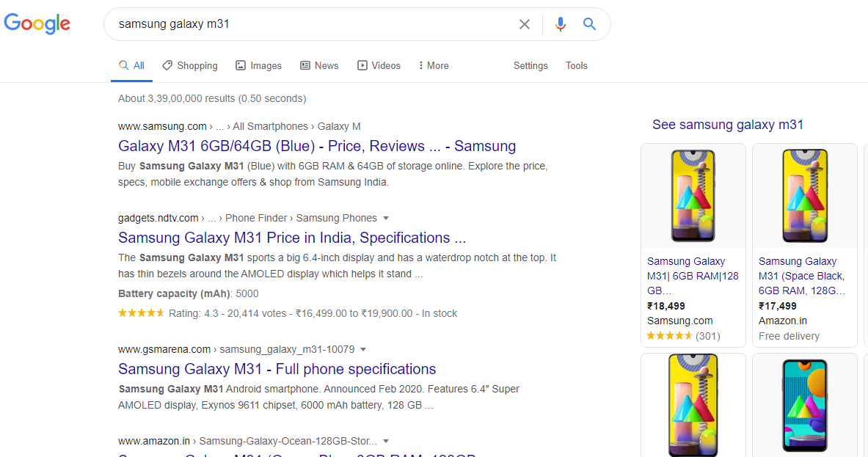Open the Samsung Galaxy M31| 6GB RAM|128 GB product title
Screen dimensions: 868x457
pos(693,276)
